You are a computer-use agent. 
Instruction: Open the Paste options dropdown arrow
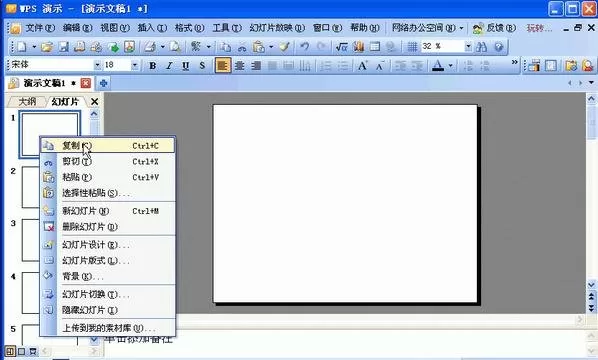click(x=271, y=47)
